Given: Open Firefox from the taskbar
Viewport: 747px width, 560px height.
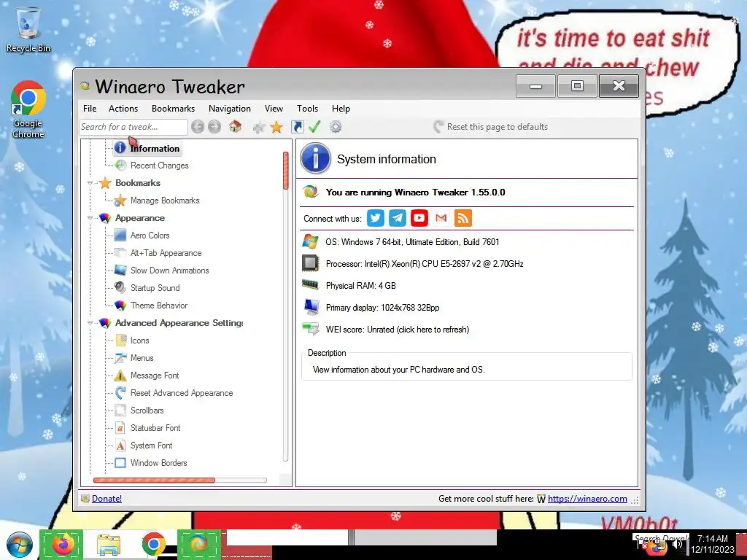Looking at the screenshot, I should pos(62,544).
